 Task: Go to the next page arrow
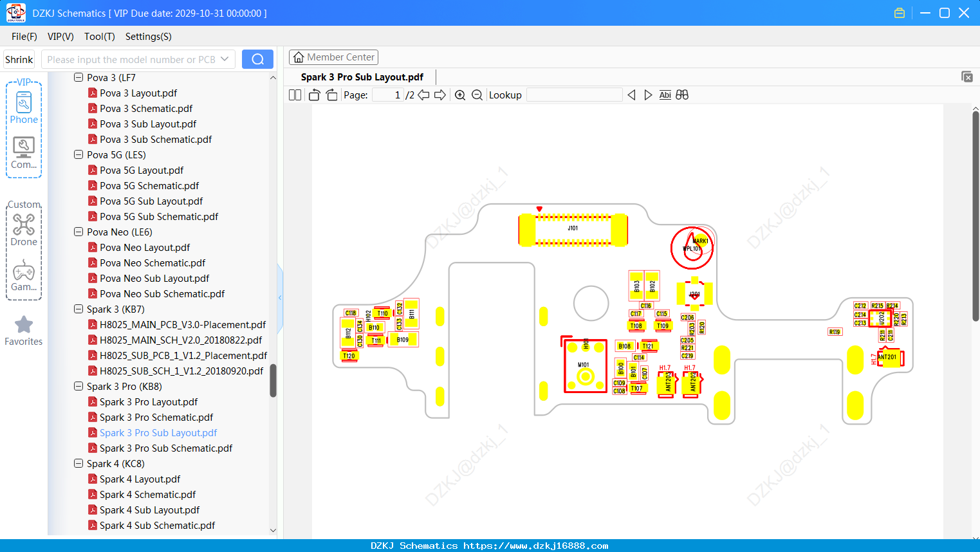(x=440, y=95)
